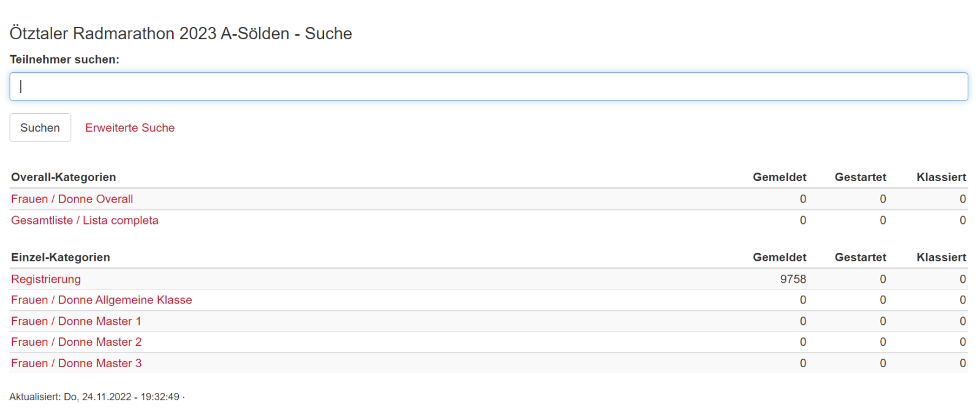Click Gemeldet header in Einzel-Kategorien table
This screenshot has height=407, width=980.
(779, 258)
